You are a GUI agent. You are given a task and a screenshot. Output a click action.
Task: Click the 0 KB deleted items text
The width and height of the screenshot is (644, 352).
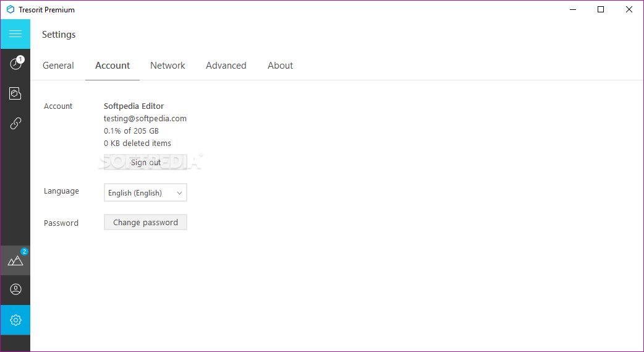pyautogui.click(x=137, y=143)
